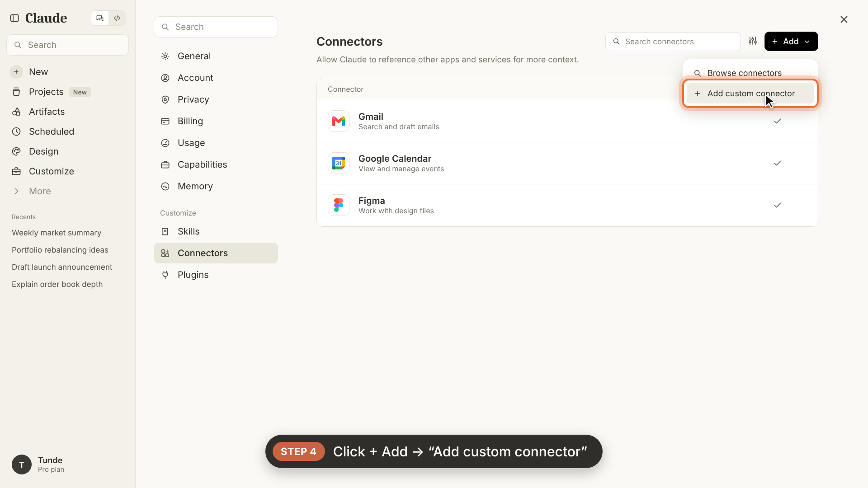Open Skills settings

click(216, 231)
